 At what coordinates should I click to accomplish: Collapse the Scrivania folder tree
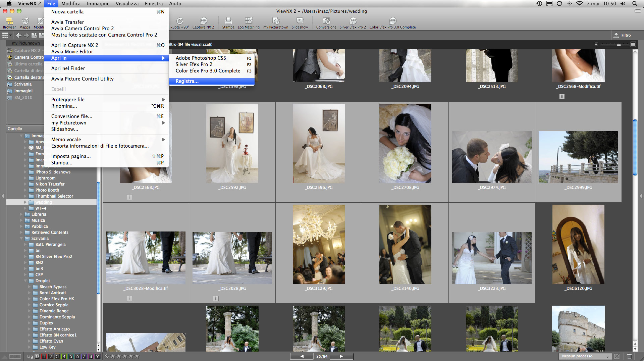[21, 239]
